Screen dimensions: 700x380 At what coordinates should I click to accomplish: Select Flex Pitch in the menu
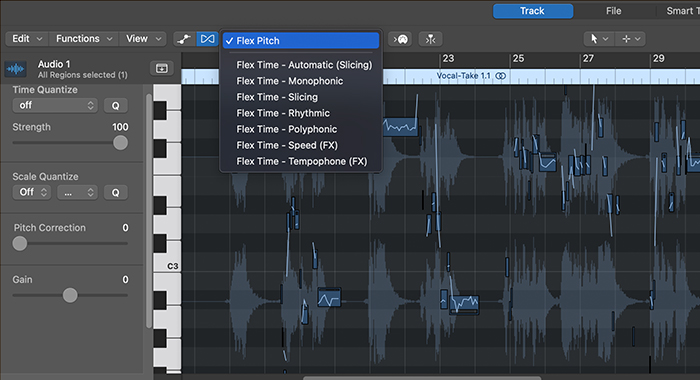click(x=301, y=41)
